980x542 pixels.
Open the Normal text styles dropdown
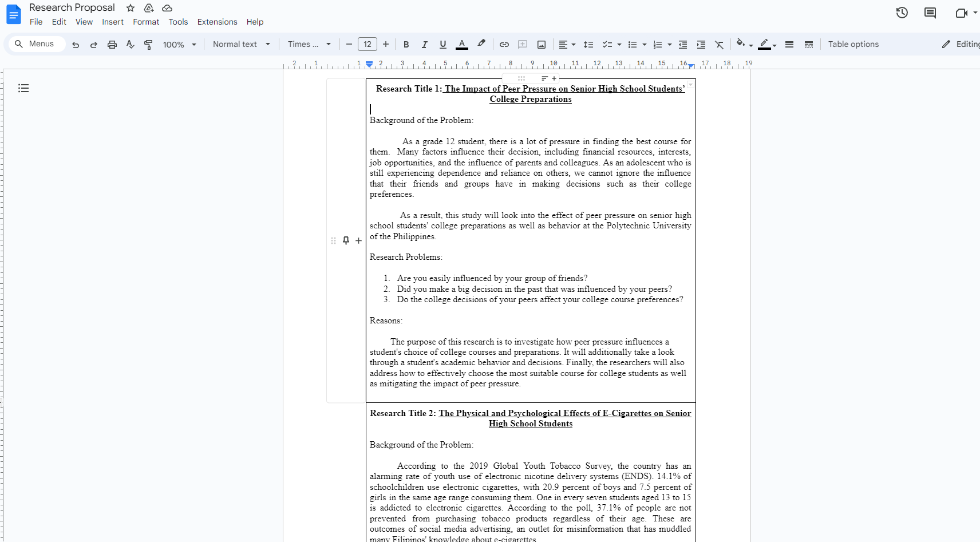pyautogui.click(x=241, y=44)
